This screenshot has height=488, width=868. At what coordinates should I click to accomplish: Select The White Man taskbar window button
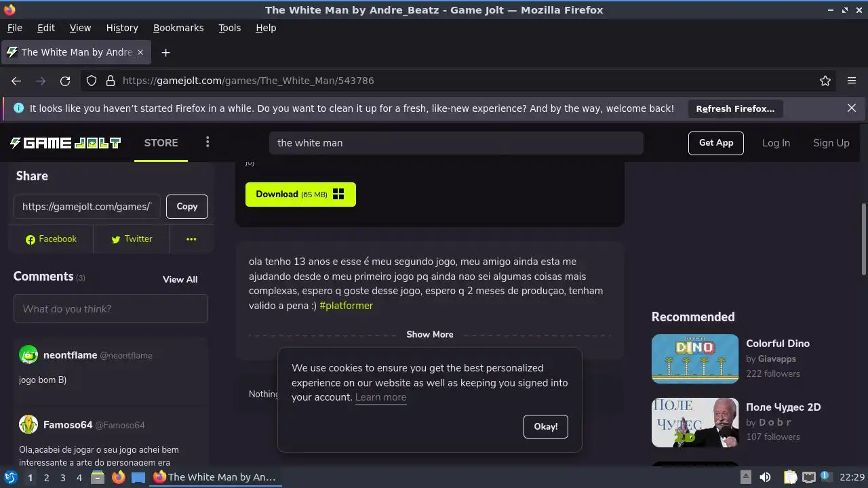(x=215, y=477)
